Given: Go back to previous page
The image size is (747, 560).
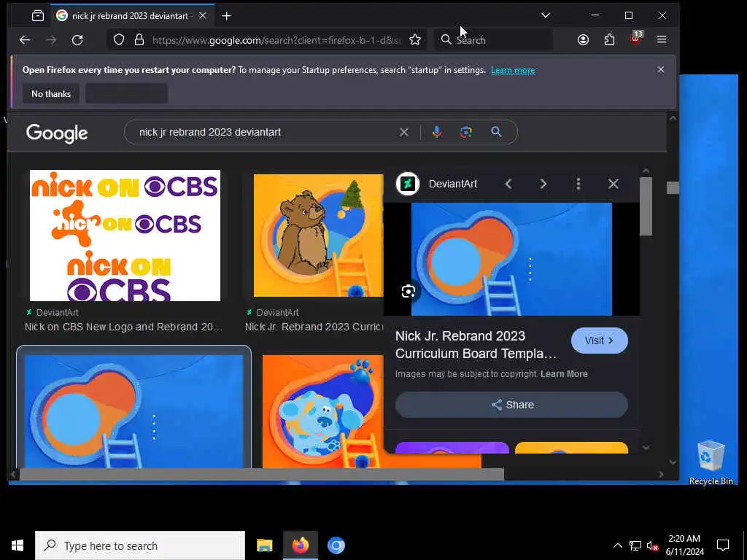Looking at the screenshot, I should point(25,40).
